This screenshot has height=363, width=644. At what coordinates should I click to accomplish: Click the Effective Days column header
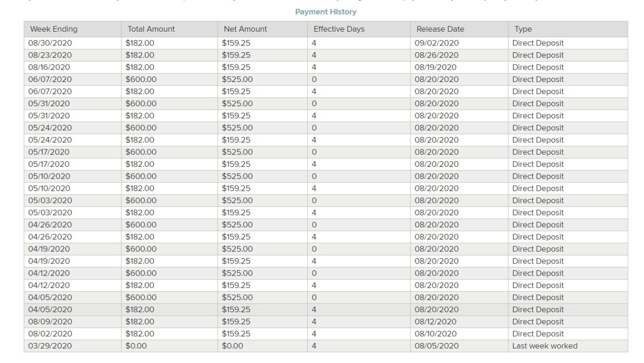coord(339,29)
